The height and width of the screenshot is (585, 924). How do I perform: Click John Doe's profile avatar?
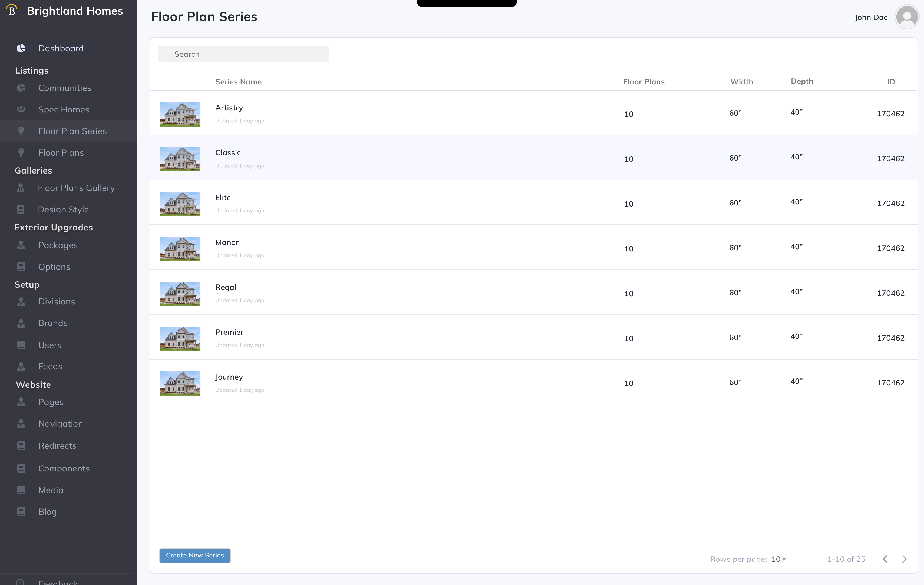907,17
